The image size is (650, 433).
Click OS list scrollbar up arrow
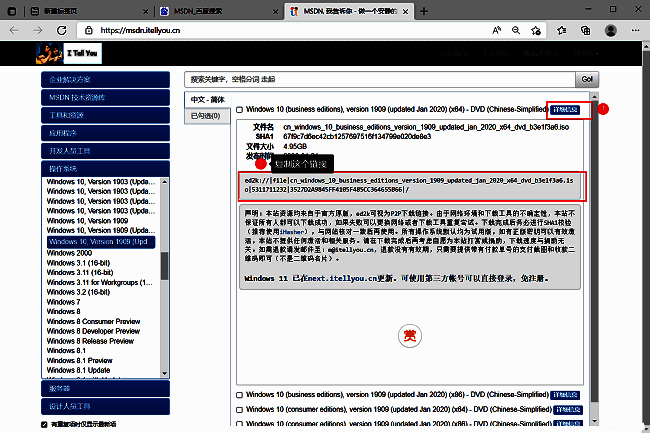pos(165,182)
